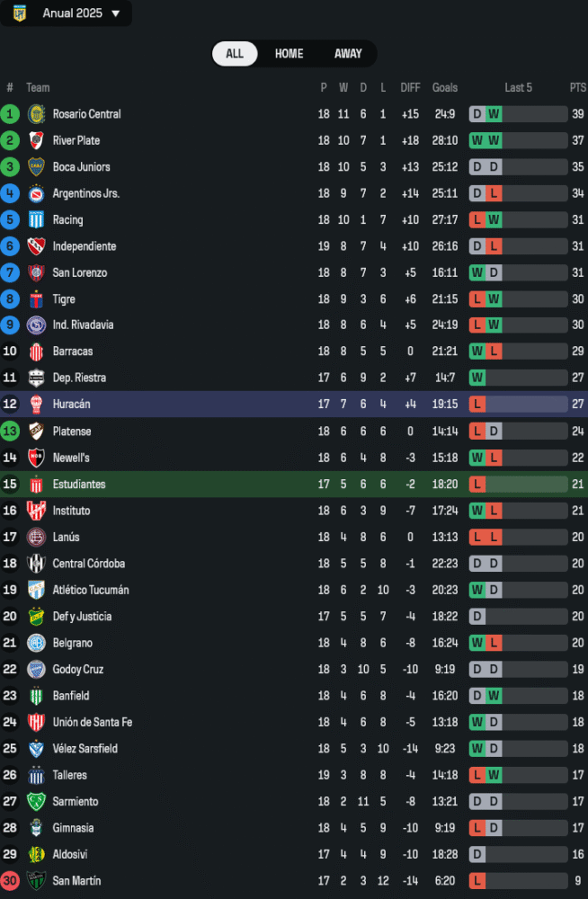588x899 pixels.
Task: Click the Banfield club crest
Action: 36,696
